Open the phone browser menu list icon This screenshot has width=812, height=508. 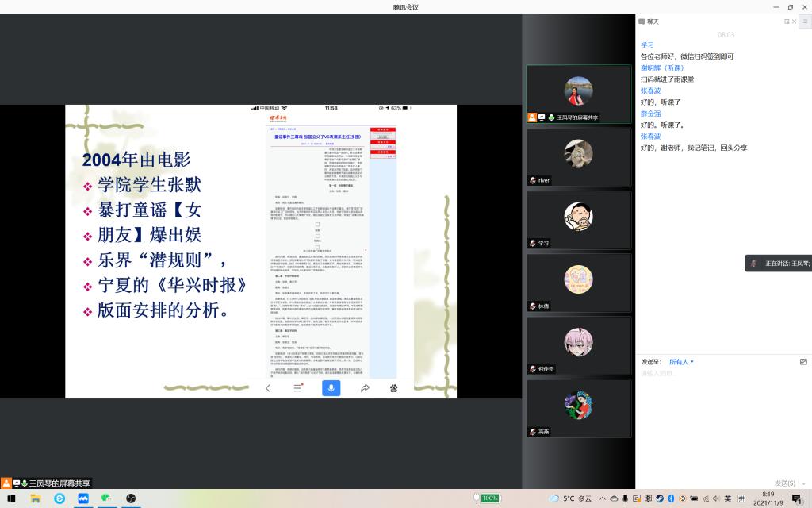tap(298, 388)
